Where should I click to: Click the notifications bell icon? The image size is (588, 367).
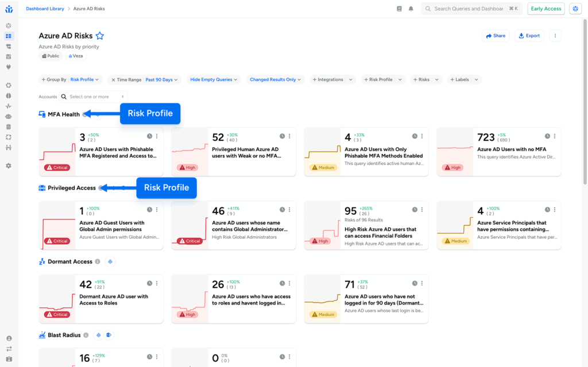(411, 9)
